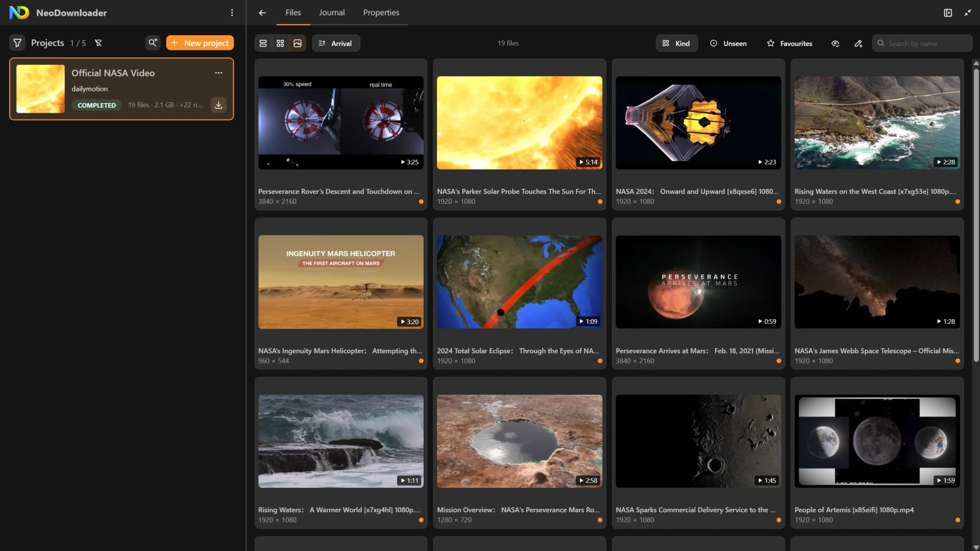Select the Official NASA Video project thumbnail
This screenshot has height=551, width=980.
click(x=40, y=89)
